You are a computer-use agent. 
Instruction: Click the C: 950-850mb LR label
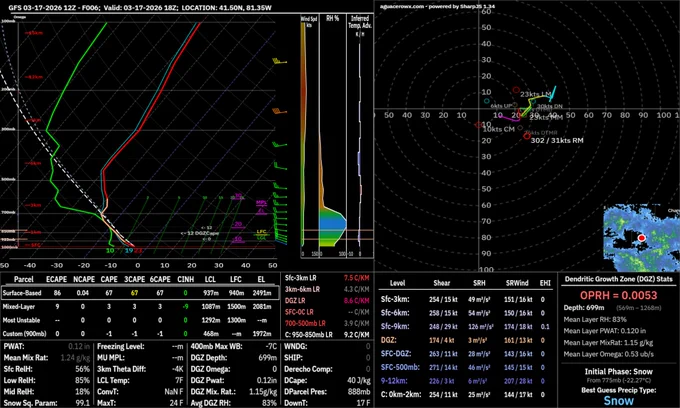point(308,335)
